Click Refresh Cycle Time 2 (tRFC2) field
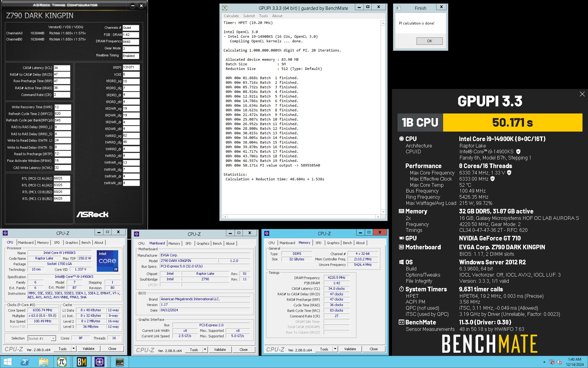Screen dimensions: 588x368 (63, 113)
